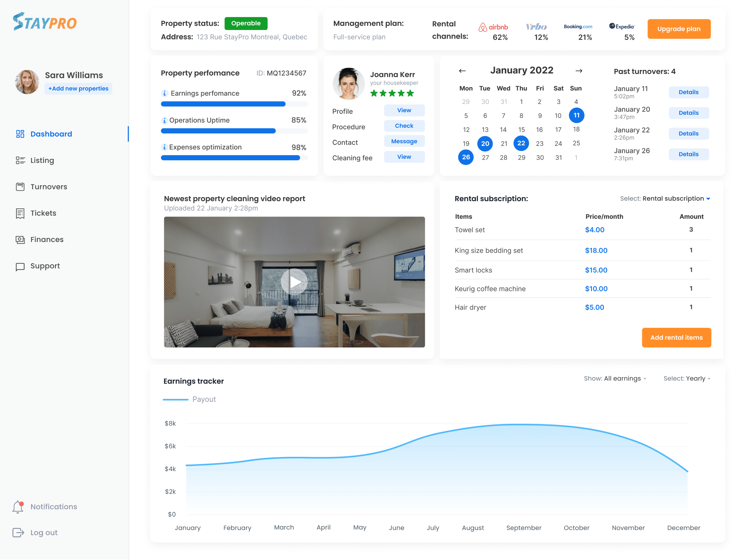The image size is (745, 560).
Task: Click the Dashboard sidebar icon
Action: tap(20, 134)
